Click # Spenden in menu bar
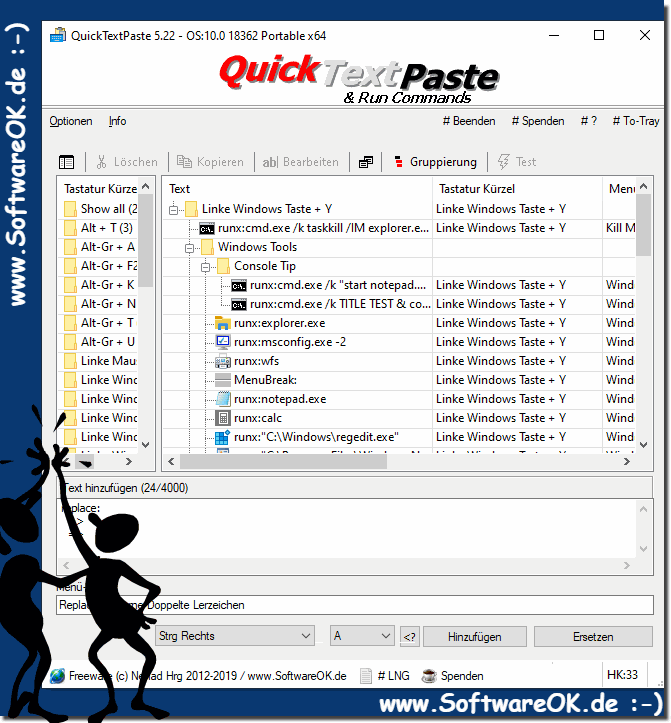 click(538, 121)
